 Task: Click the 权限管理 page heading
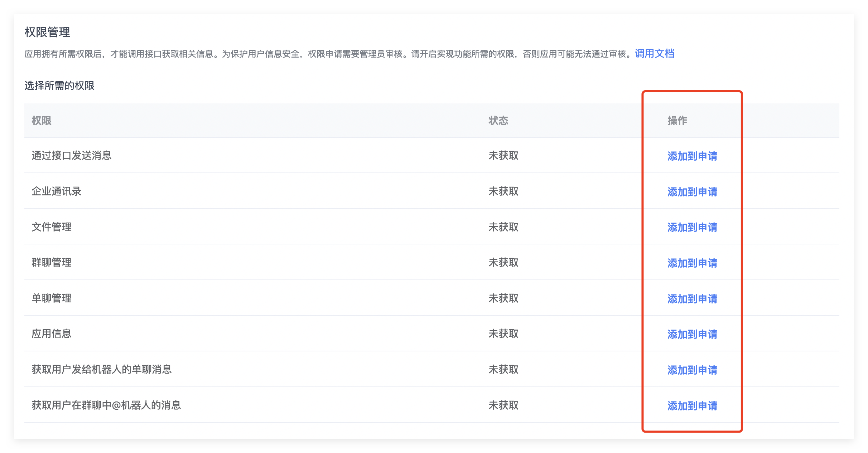tap(47, 32)
